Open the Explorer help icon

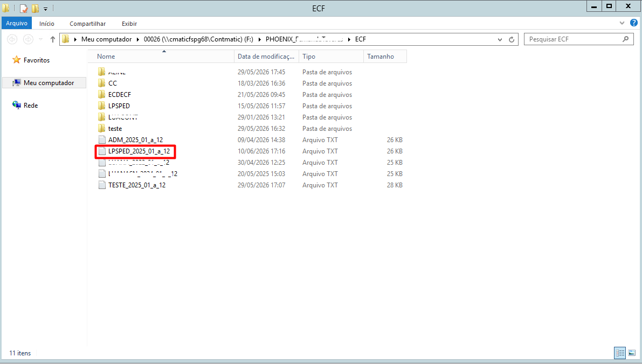tap(634, 23)
